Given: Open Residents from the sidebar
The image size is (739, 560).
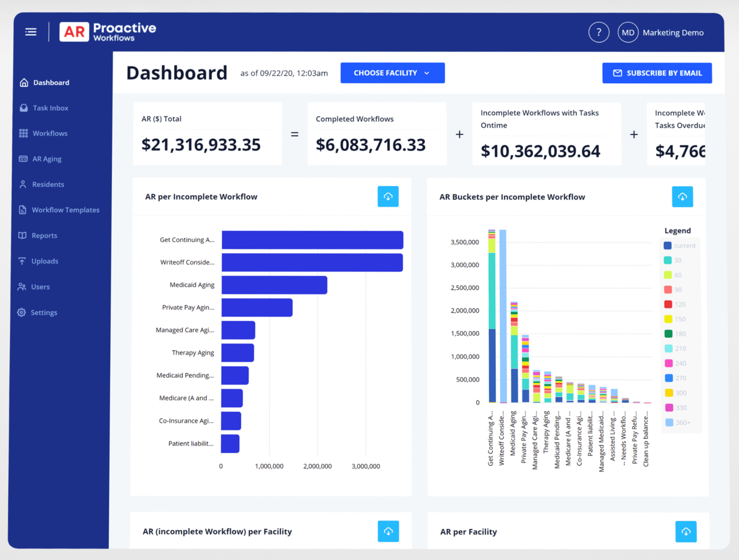Looking at the screenshot, I should coord(48,184).
